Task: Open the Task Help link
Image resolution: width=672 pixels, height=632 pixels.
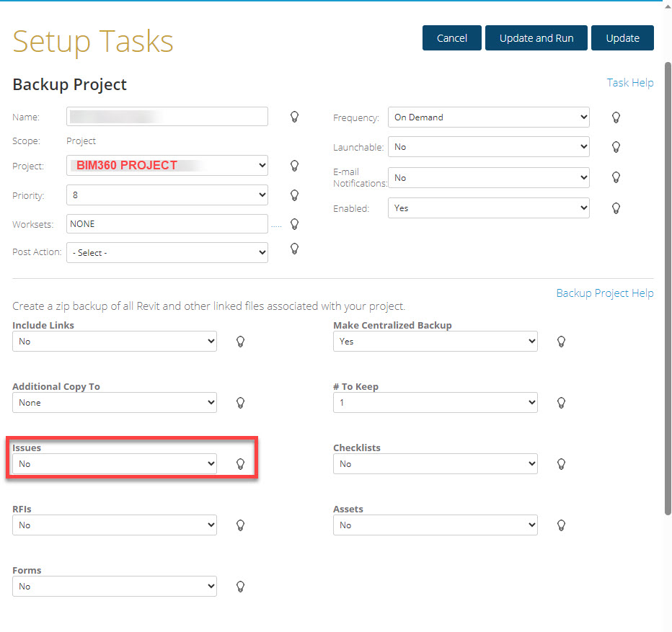Action: click(x=629, y=83)
